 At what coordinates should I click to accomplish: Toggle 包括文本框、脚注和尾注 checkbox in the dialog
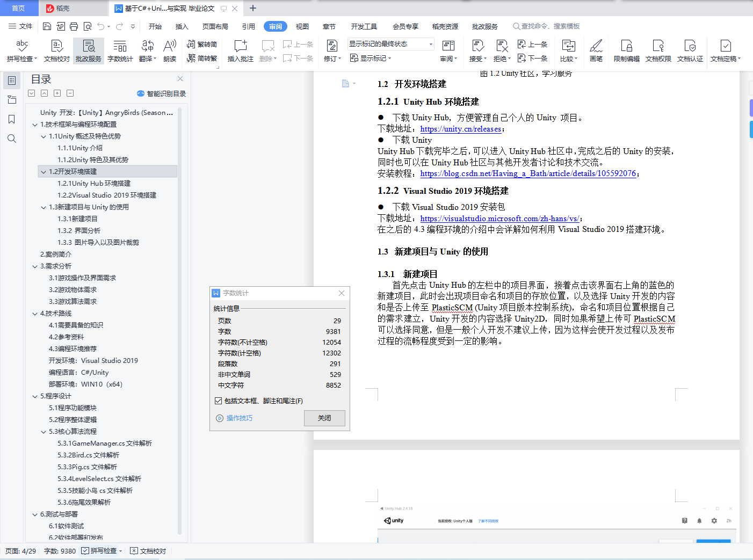pos(219,401)
